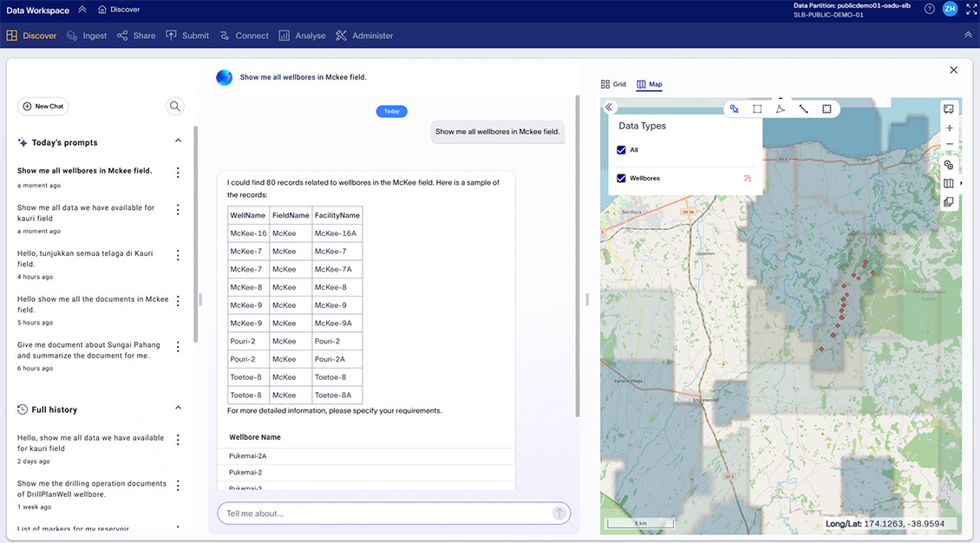Select the line measurement tool on the map

802,108
